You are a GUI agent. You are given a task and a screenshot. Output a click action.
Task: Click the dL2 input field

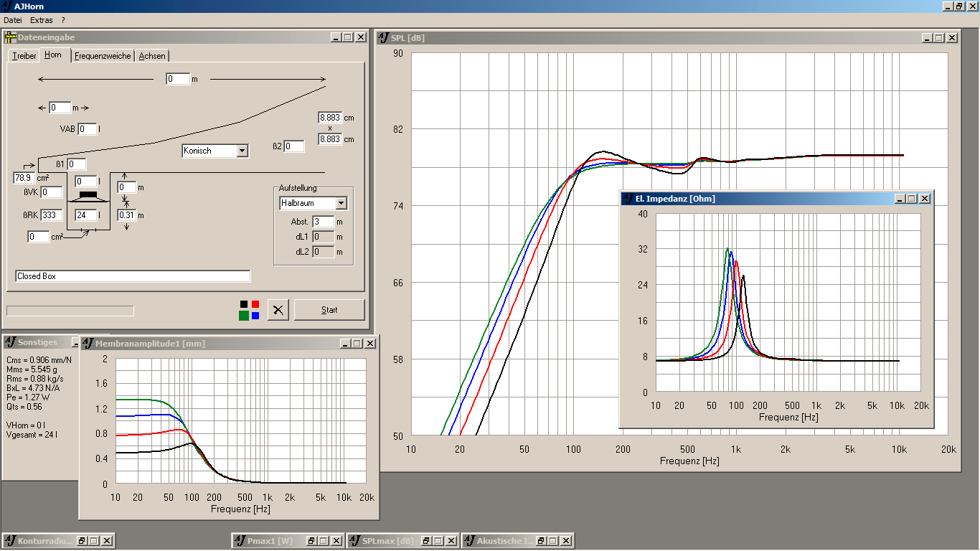[323, 252]
